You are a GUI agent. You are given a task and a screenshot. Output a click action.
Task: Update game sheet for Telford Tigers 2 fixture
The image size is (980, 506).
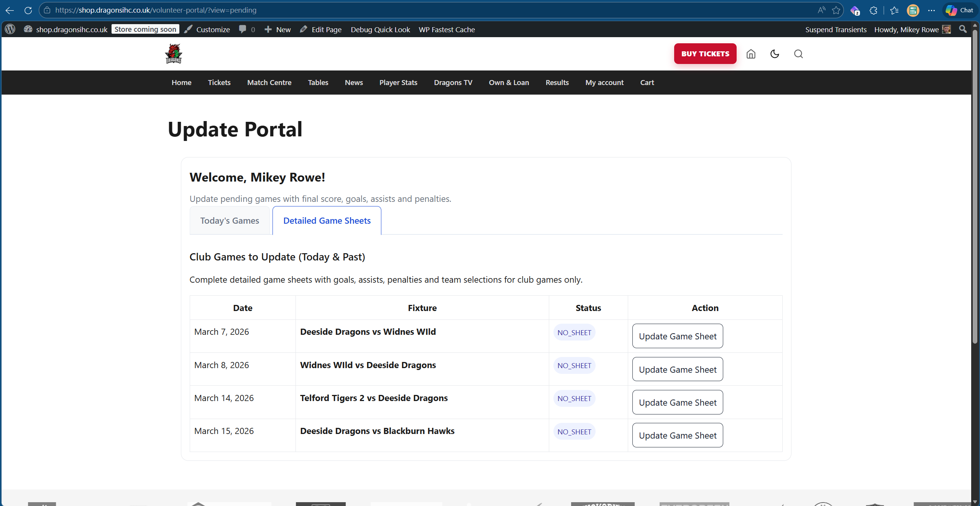pyautogui.click(x=677, y=402)
